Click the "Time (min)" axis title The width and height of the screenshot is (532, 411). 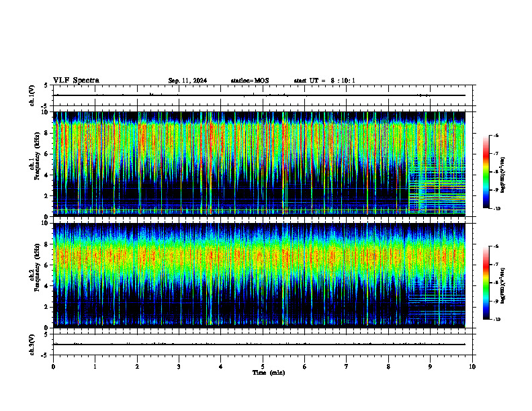[269, 373]
